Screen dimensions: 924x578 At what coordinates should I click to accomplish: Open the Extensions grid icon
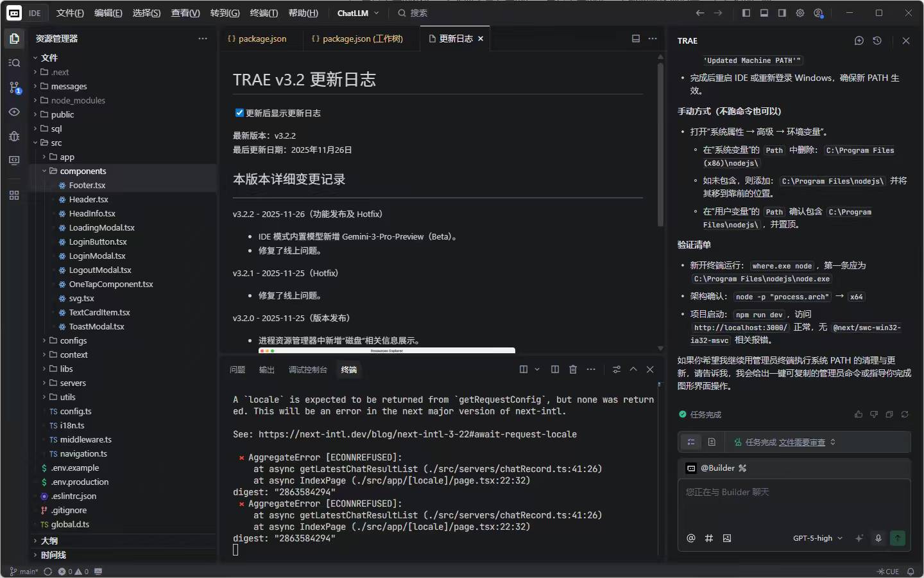(14, 195)
